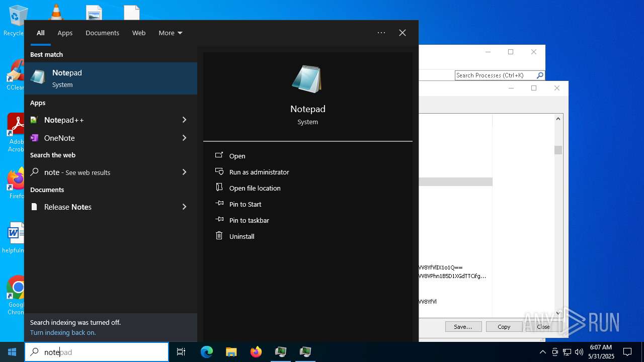644x362 pixels.
Task: Open the notification center icon
Action: coord(627,352)
